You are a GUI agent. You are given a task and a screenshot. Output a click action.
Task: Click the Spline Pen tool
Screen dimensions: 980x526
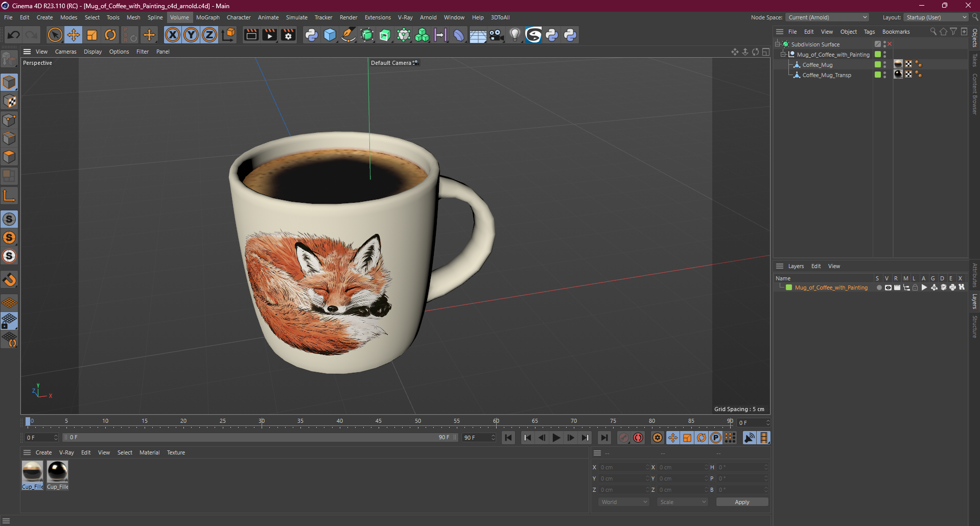click(x=348, y=35)
